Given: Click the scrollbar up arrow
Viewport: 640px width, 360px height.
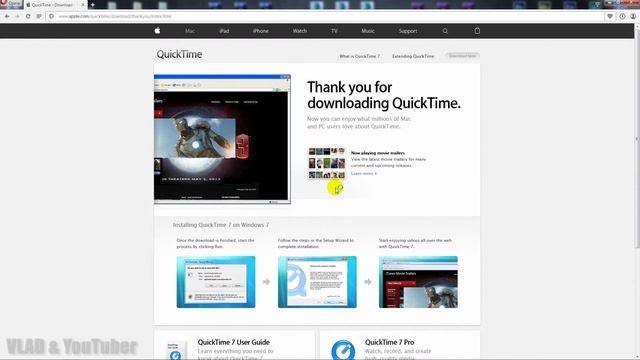Looking at the screenshot, I should pyautogui.click(x=637, y=26).
